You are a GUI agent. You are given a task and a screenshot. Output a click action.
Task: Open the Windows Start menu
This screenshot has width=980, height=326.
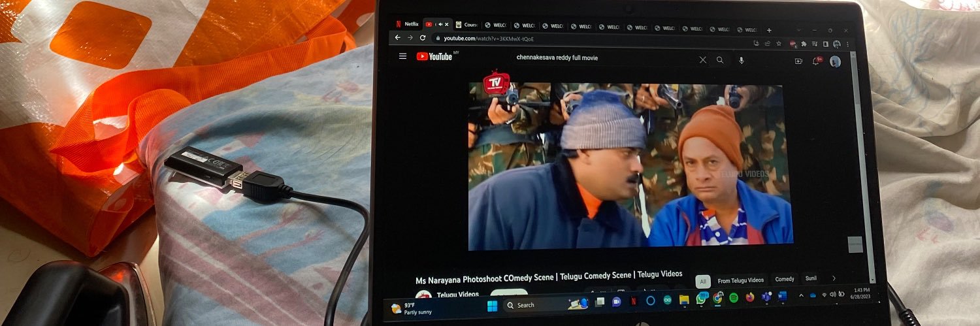point(492,306)
